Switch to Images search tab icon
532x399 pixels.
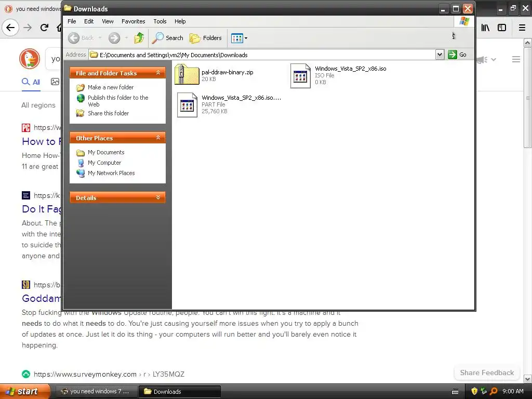(55, 82)
